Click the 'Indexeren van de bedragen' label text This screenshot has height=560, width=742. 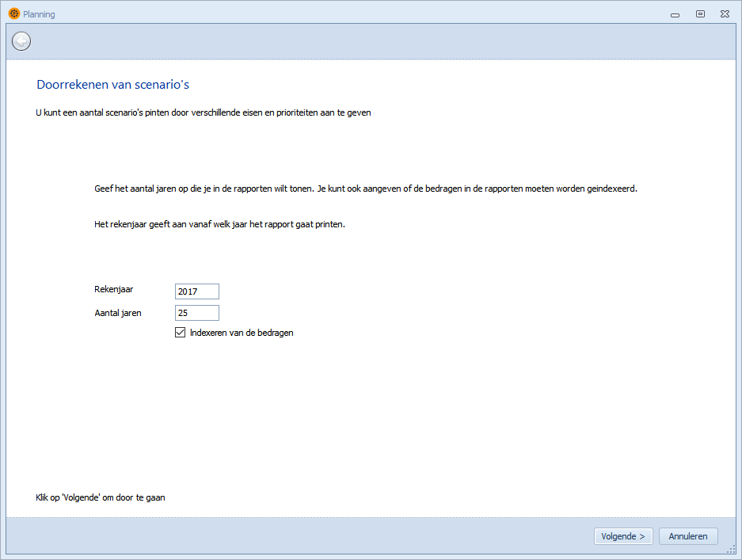coord(242,333)
